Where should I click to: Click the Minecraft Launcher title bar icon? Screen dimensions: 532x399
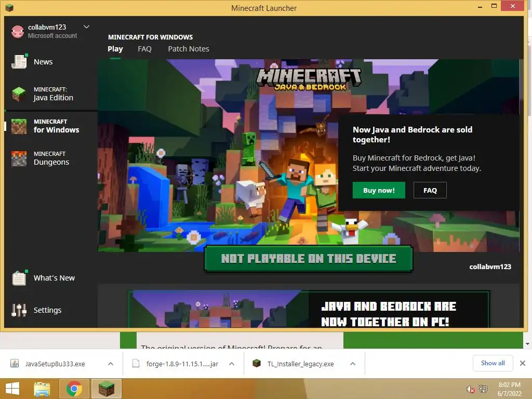click(9, 8)
